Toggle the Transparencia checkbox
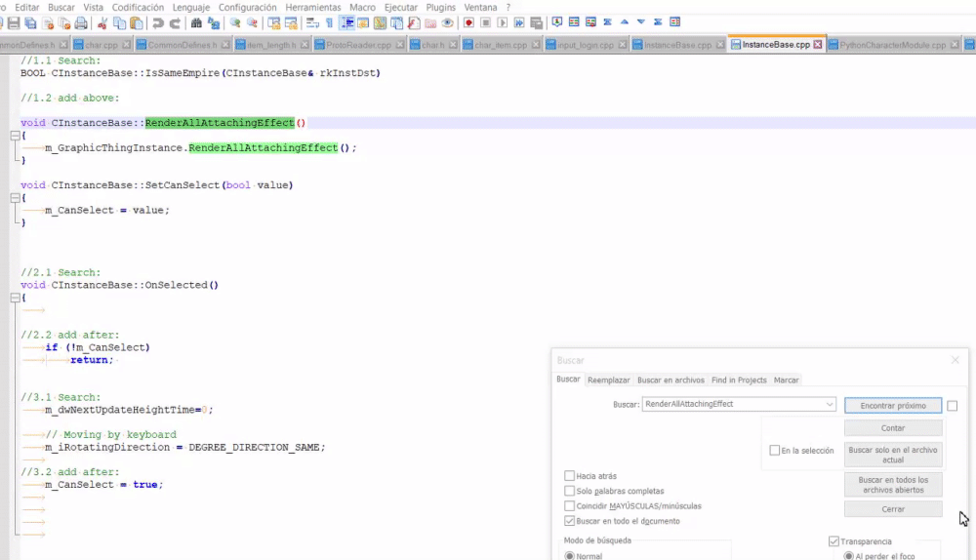 pos(834,541)
